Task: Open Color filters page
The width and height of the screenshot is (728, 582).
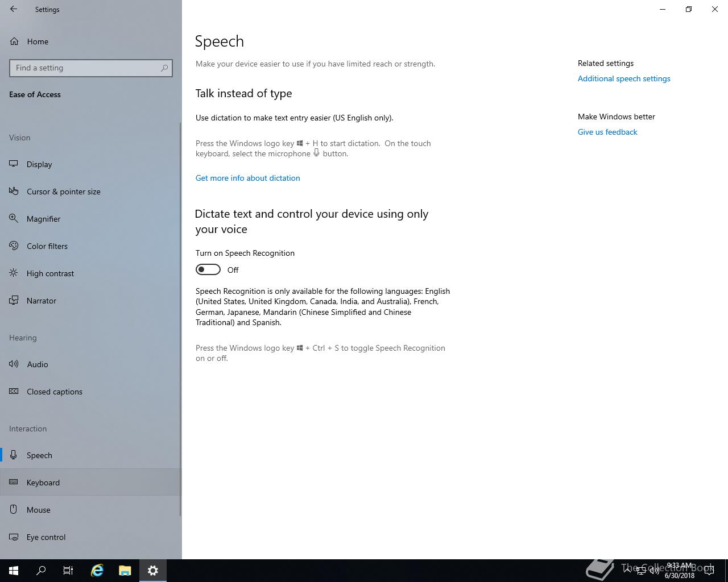Action: click(x=91, y=246)
